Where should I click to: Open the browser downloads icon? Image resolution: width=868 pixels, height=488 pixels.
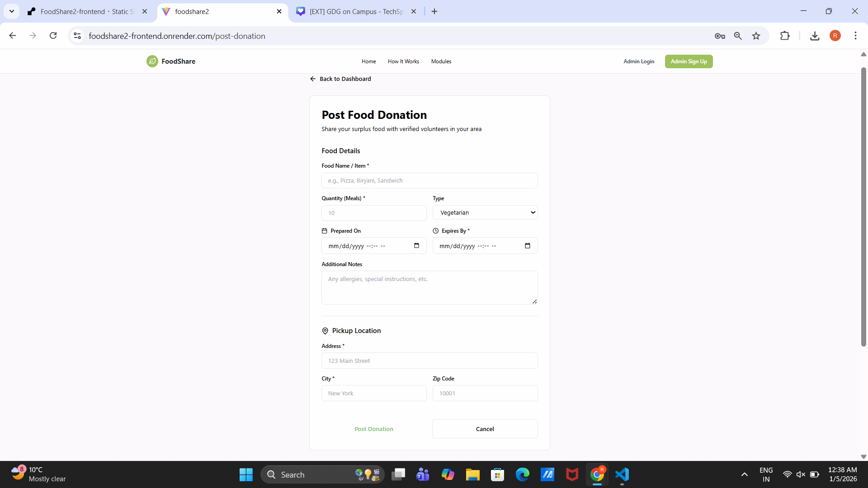[815, 36]
